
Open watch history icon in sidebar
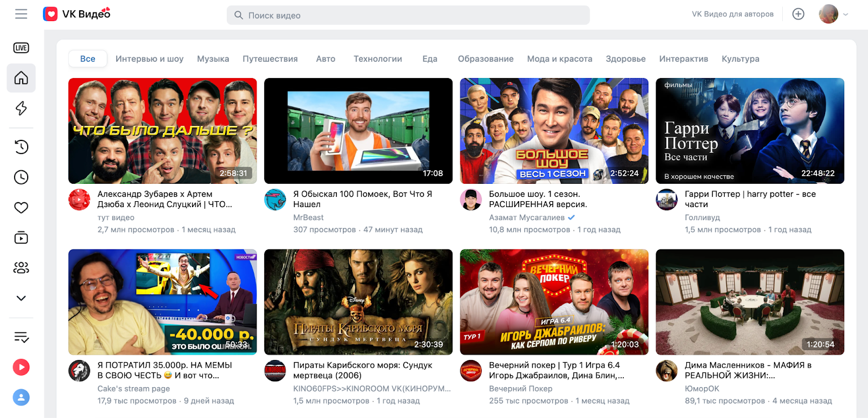coord(21,147)
